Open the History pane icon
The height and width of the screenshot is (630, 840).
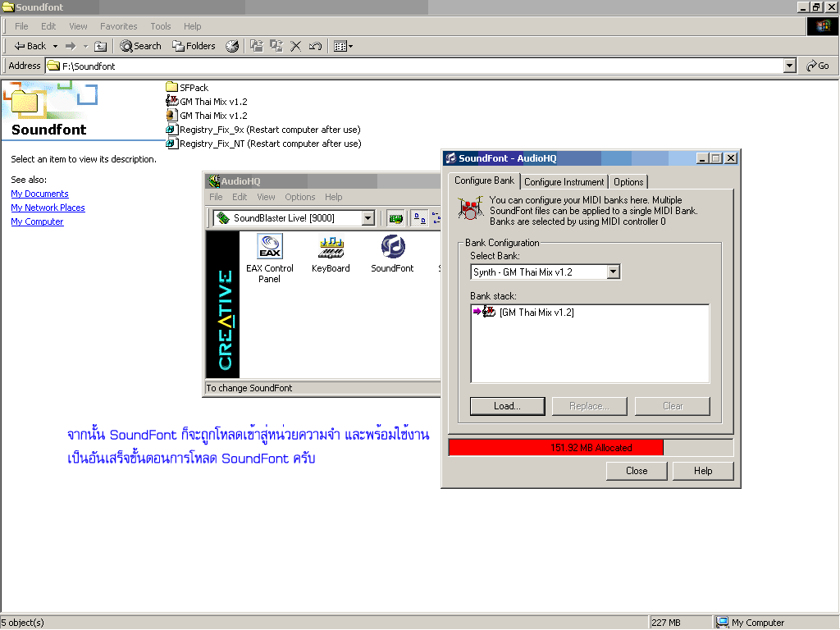pos(232,47)
